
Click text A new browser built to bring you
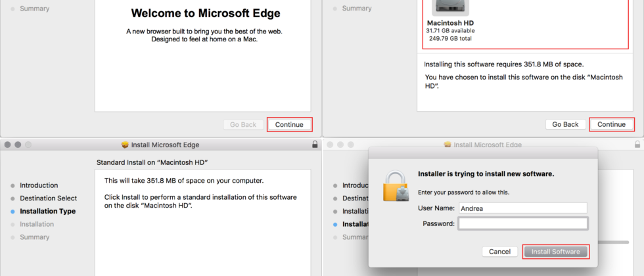(204, 32)
